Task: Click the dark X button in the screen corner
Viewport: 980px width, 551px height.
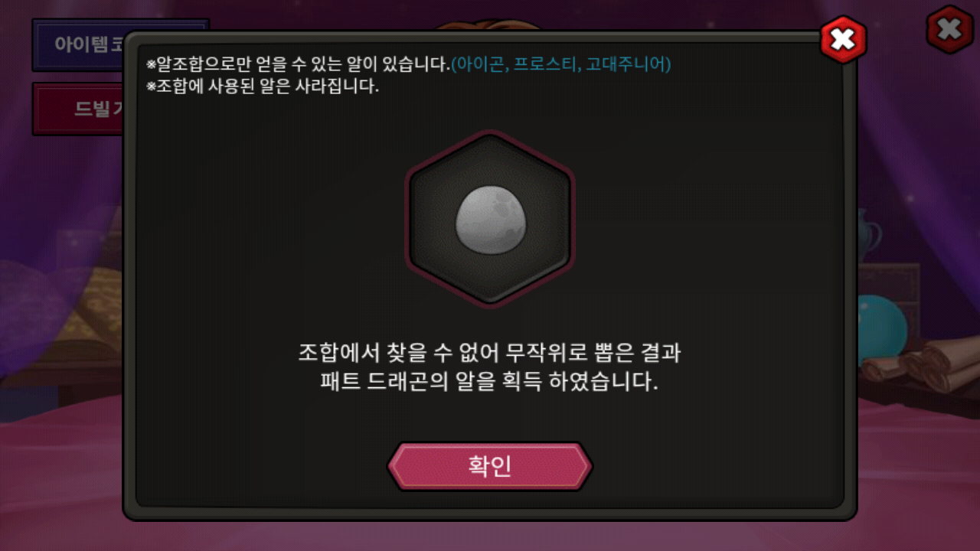Action: [950, 30]
